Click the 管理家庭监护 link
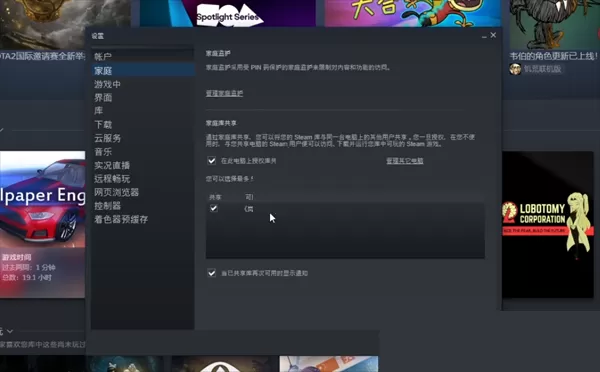Viewport: 600px width, 372px height. (x=224, y=93)
